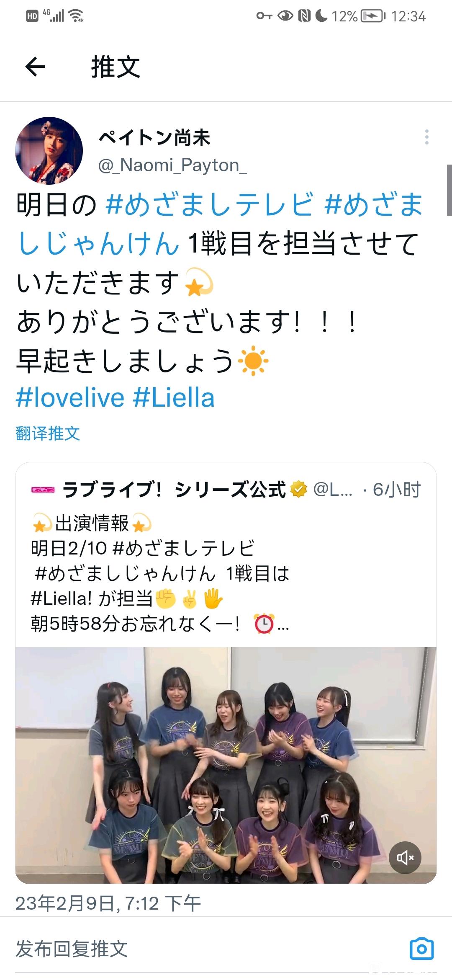Open the #lovelive hashtag

(x=70, y=397)
